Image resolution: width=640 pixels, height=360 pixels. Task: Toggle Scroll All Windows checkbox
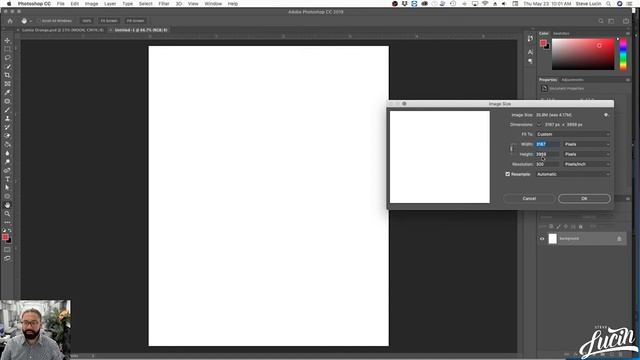(40, 21)
